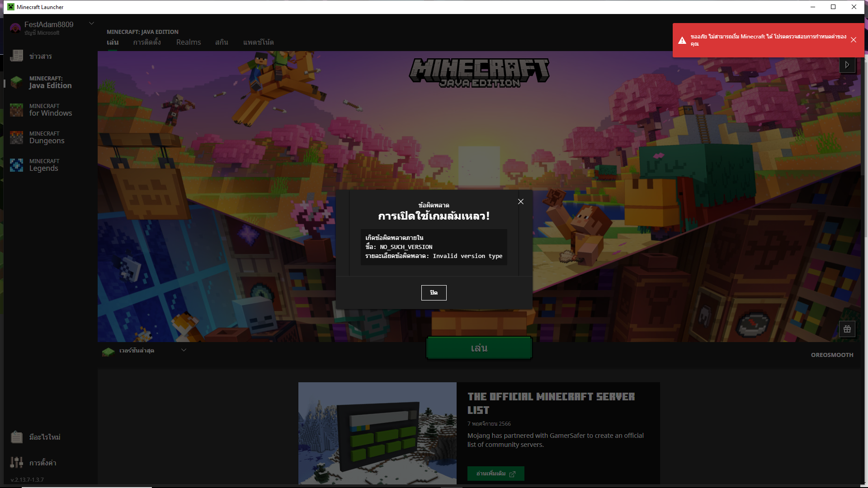Viewport: 868px width, 488px height.
Task: Click the Invalid version type error detail
Action: [x=467, y=256]
